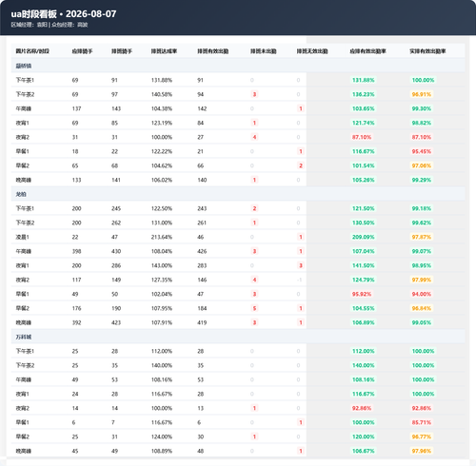Click the red absent badge showing 5
Screen dimensions: 476x466
254,308
